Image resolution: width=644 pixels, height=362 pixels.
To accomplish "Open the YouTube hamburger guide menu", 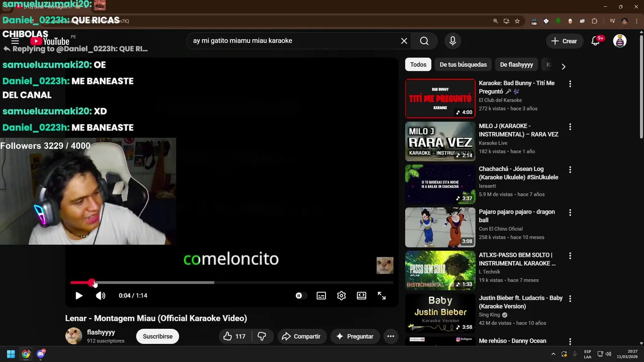I will point(15,41).
